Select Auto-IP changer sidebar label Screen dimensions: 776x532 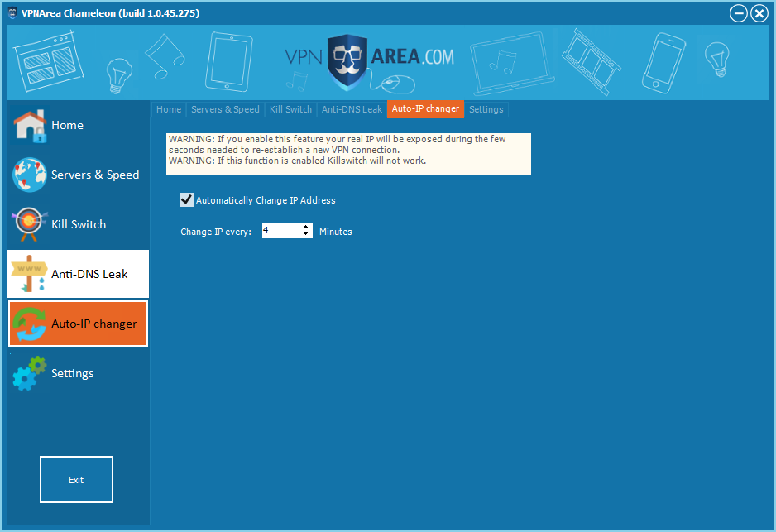pos(94,324)
